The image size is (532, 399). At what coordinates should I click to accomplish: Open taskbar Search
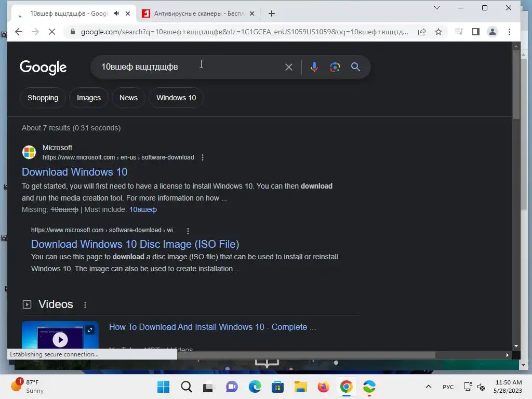(186, 387)
